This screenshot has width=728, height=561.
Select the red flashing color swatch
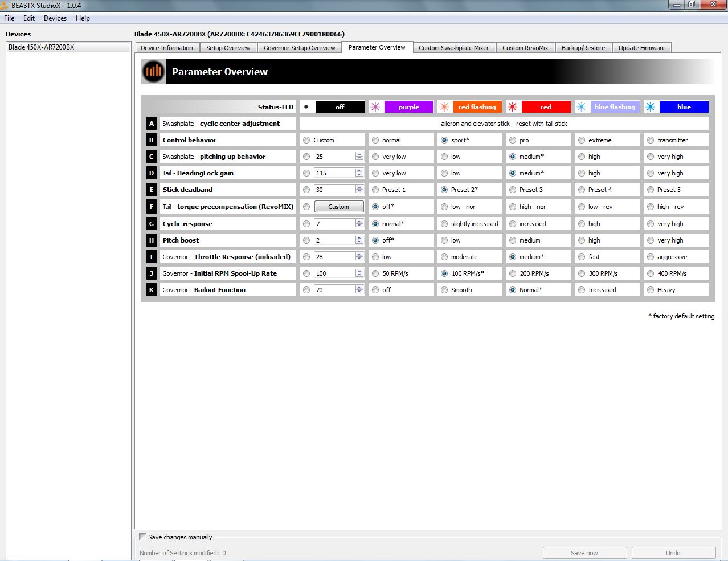click(x=477, y=107)
